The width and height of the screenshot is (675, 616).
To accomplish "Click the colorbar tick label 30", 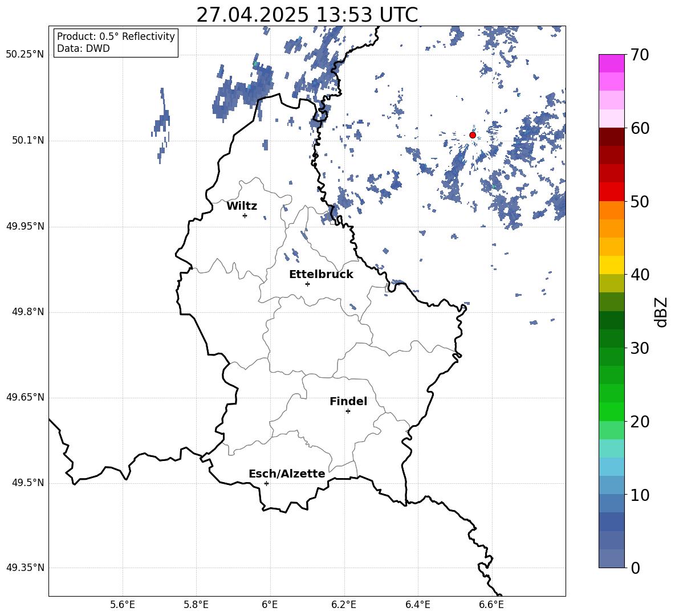I will (x=640, y=348).
